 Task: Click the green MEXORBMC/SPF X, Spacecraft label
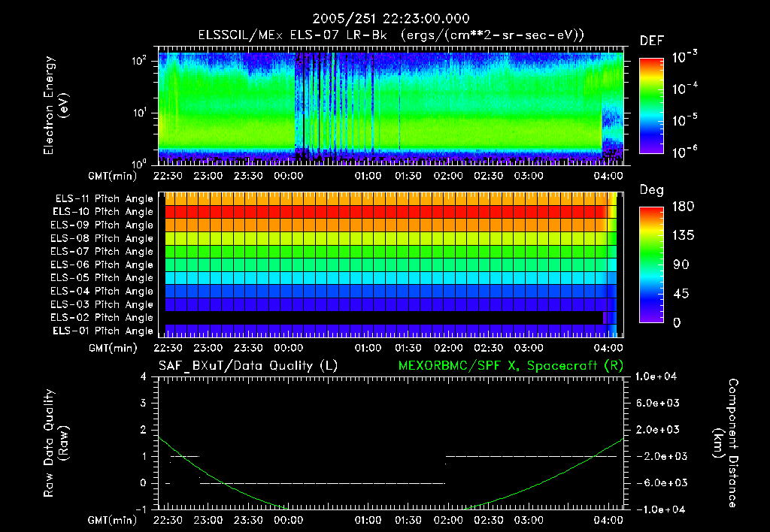tap(511, 366)
